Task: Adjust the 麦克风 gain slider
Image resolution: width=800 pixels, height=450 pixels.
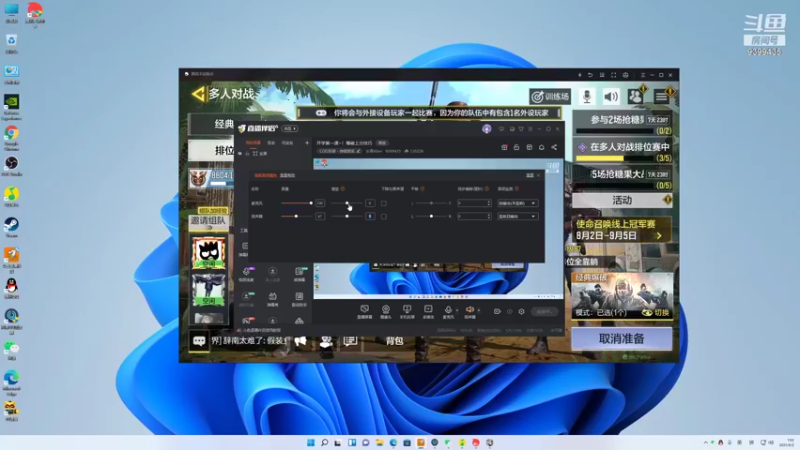Action: click(x=347, y=203)
